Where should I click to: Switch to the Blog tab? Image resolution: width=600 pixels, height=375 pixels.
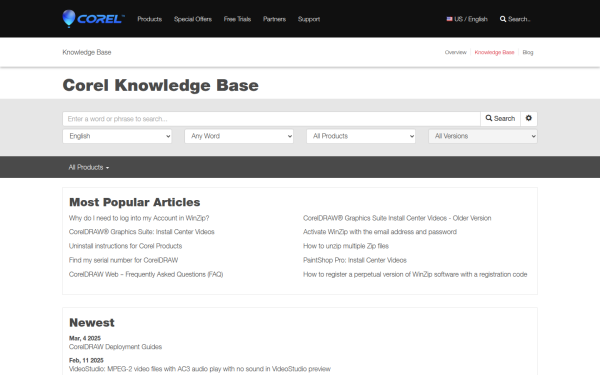pyautogui.click(x=528, y=52)
